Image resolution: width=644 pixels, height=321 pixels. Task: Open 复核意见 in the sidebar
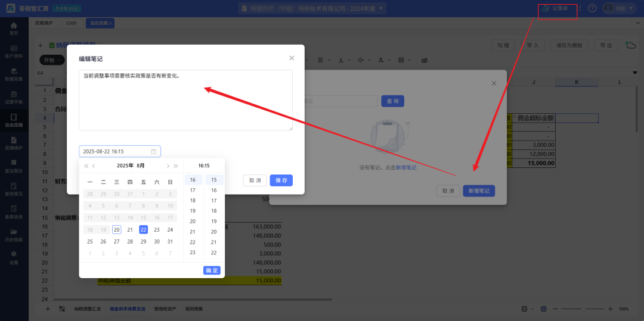[x=14, y=189]
